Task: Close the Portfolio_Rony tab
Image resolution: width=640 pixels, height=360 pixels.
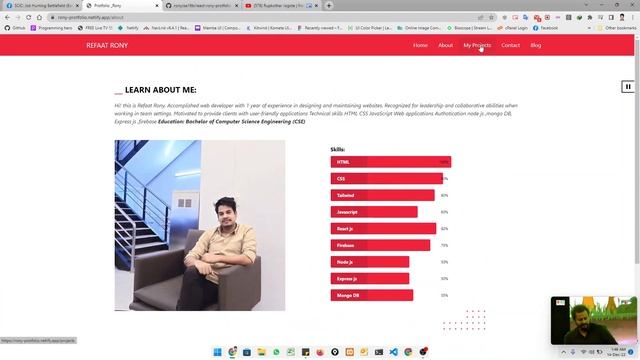Action: click(x=157, y=6)
